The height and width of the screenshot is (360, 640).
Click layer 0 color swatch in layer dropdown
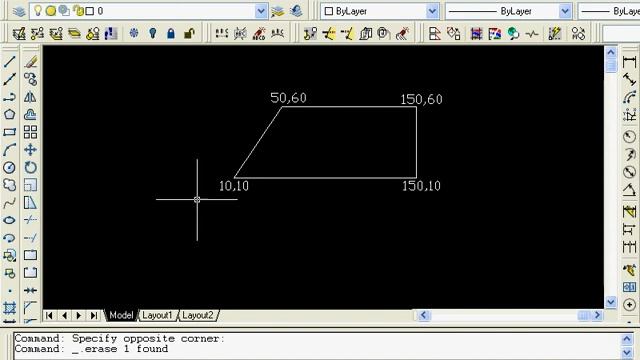click(89, 11)
